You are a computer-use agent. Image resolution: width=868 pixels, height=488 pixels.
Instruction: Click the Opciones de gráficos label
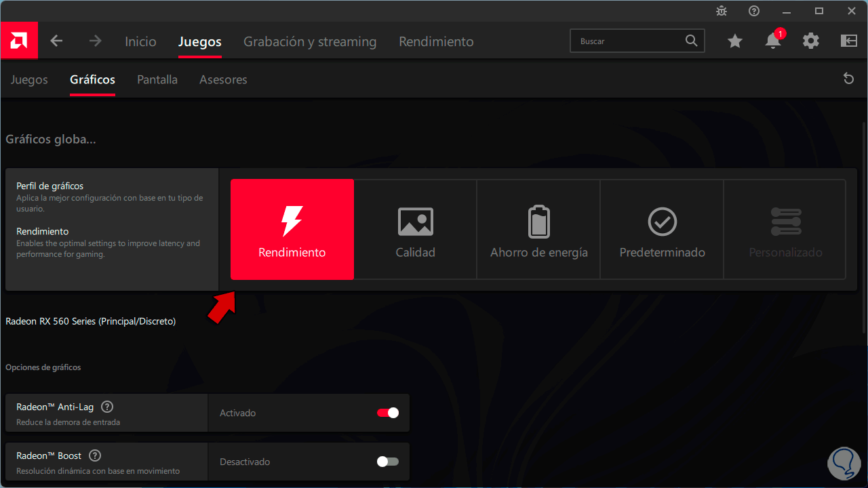(x=43, y=367)
